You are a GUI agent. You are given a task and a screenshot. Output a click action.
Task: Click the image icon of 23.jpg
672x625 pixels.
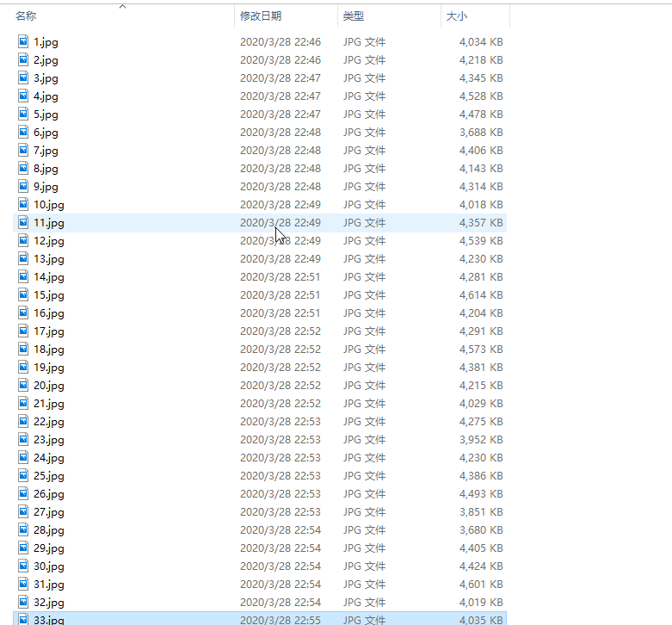click(x=23, y=439)
